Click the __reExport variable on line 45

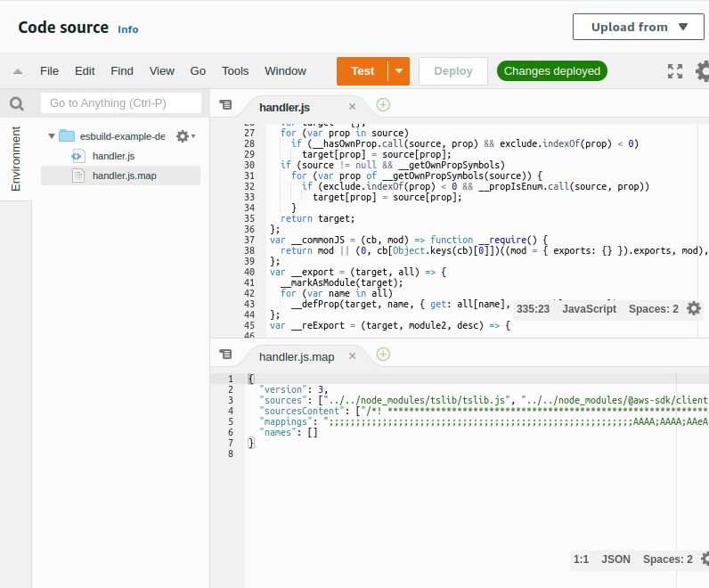318,325
